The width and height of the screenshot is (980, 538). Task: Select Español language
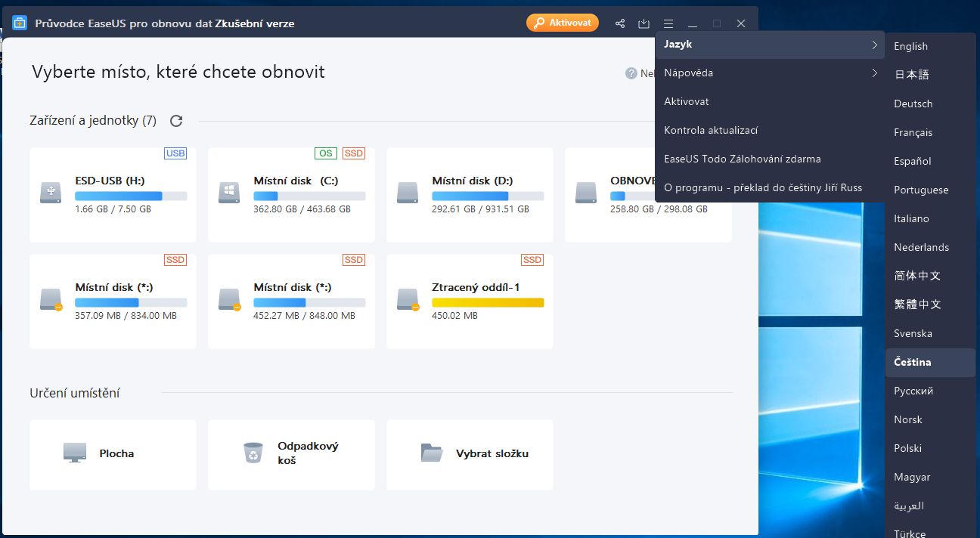coord(930,161)
